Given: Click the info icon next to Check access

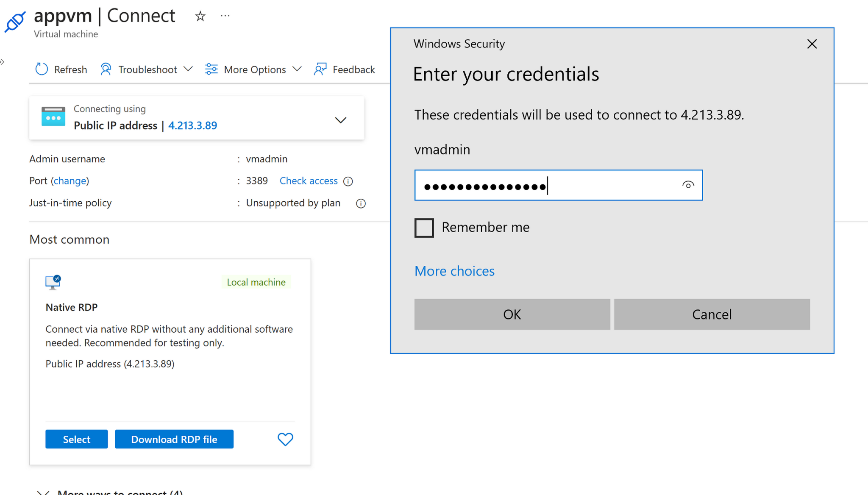Looking at the screenshot, I should [348, 181].
